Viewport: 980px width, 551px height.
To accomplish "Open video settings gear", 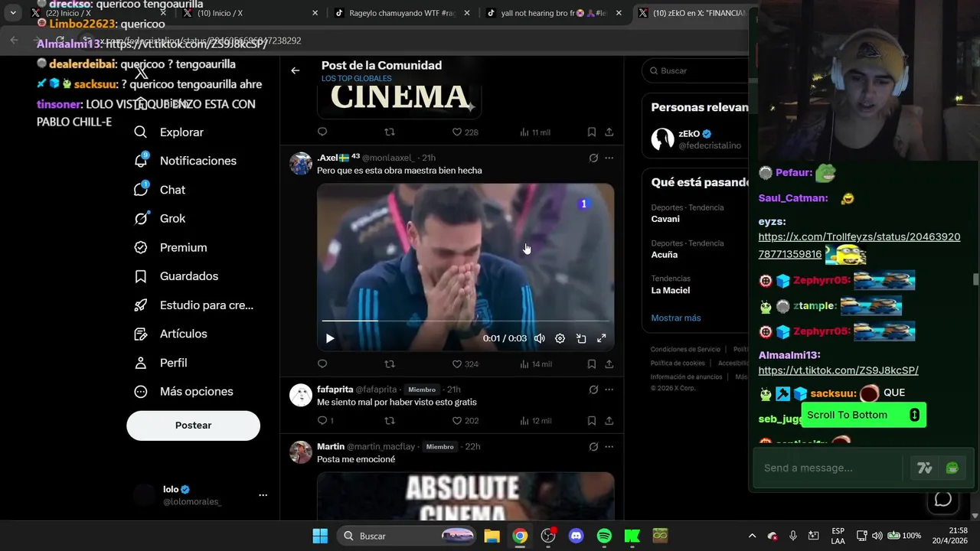I will (560, 338).
